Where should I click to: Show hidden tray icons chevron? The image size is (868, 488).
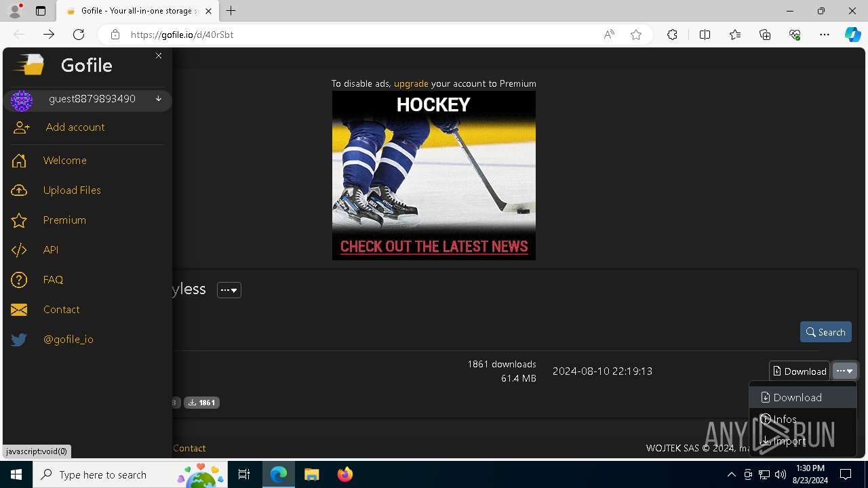731,474
